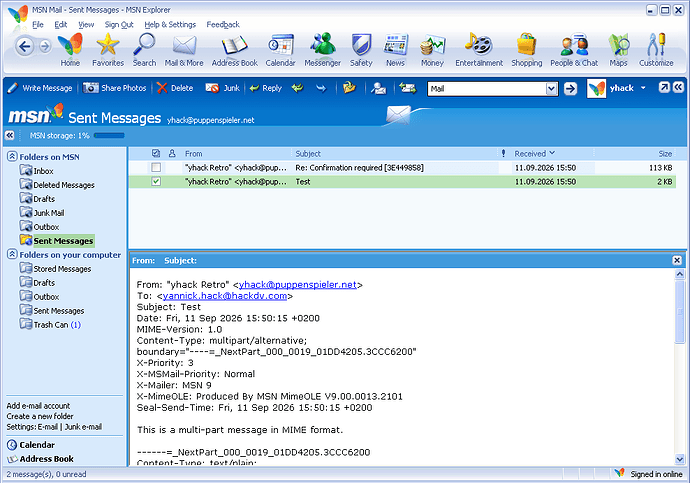Click the Go arrow beside Mail field
The height and width of the screenshot is (483, 690).
pos(570,89)
